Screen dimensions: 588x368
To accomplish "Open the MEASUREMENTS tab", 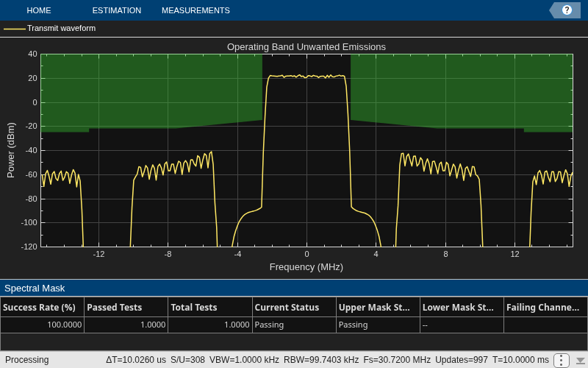I will pos(196,10).
